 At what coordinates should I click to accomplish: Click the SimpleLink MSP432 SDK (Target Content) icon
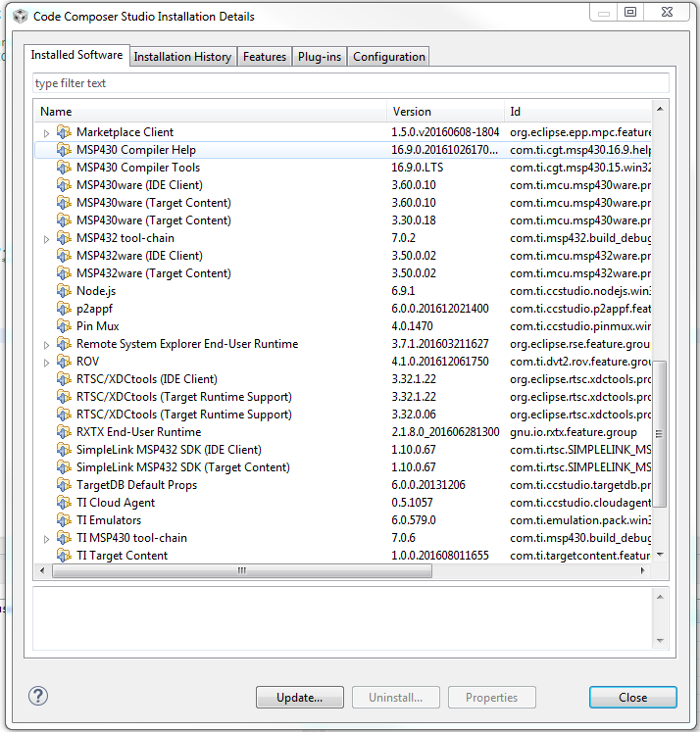[64, 467]
